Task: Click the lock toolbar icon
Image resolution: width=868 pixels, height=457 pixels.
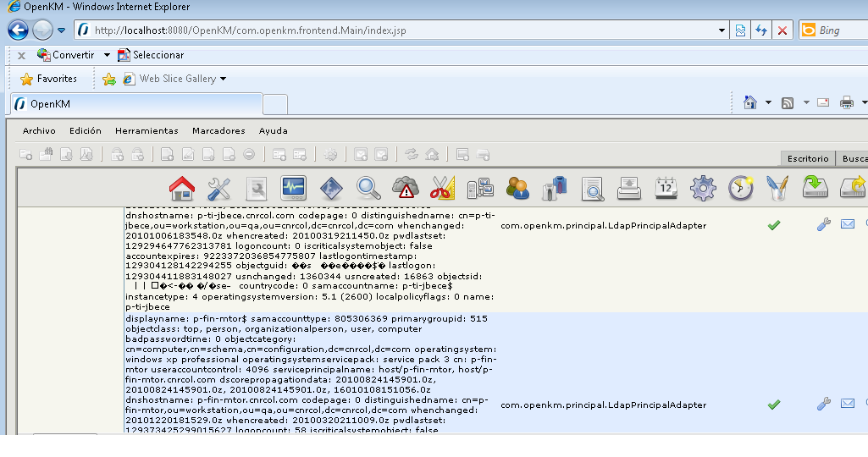Action: click(x=118, y=154)
